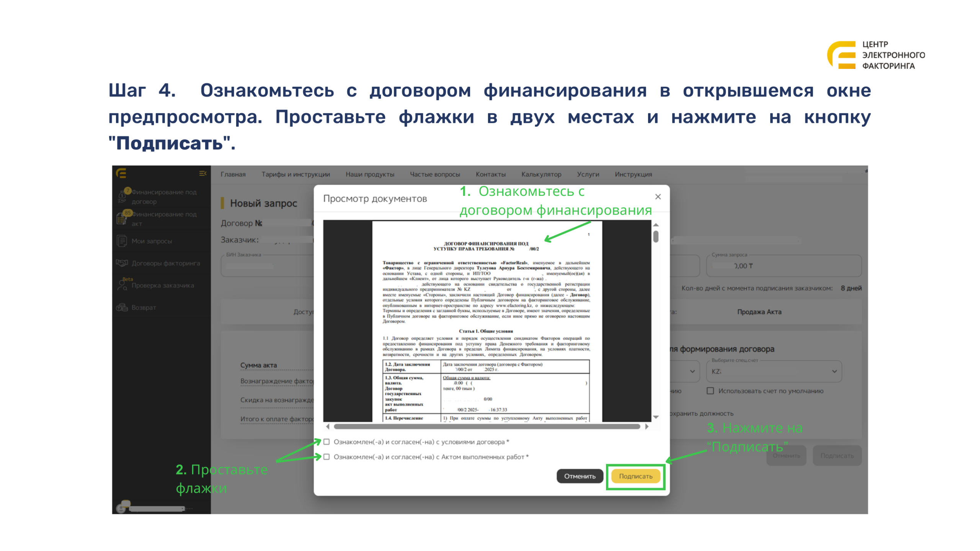Viewport: 980px width, 551px height.
Task: Enable Использовать счет по умолчанию checkbox
Action: click(x=710, y=391)
